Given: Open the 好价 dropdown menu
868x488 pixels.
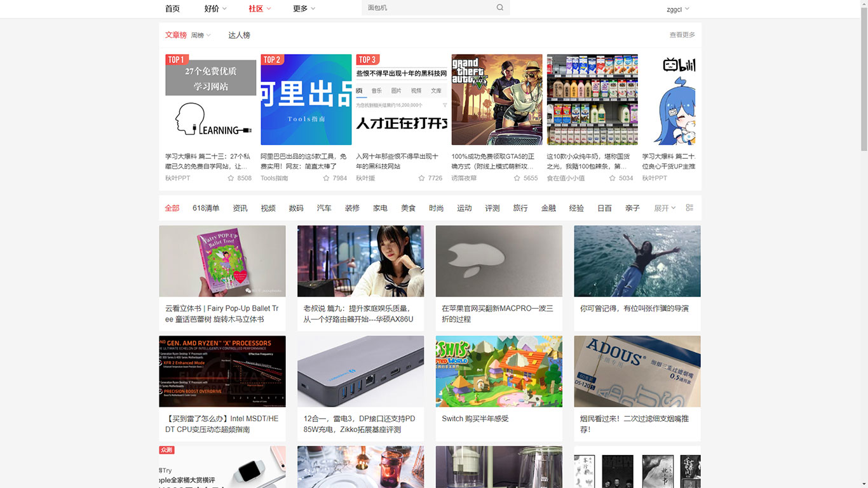Looking at the screenshot, I should 215,8.
